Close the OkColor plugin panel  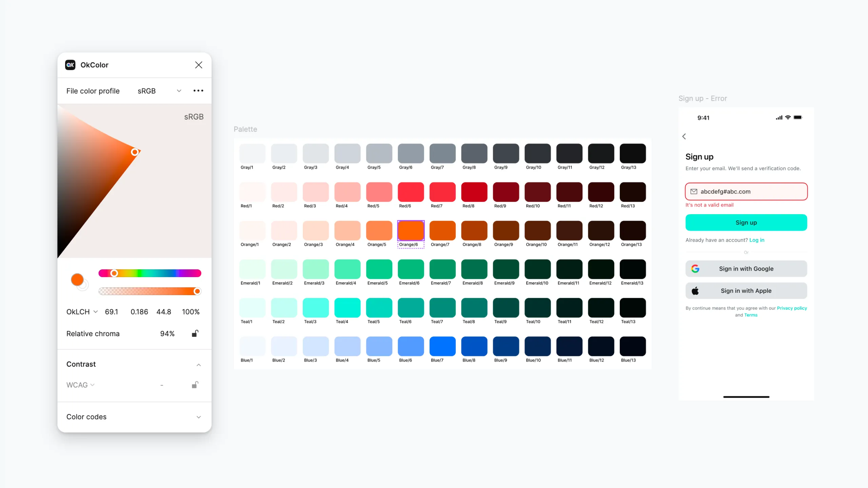[199, 65]
